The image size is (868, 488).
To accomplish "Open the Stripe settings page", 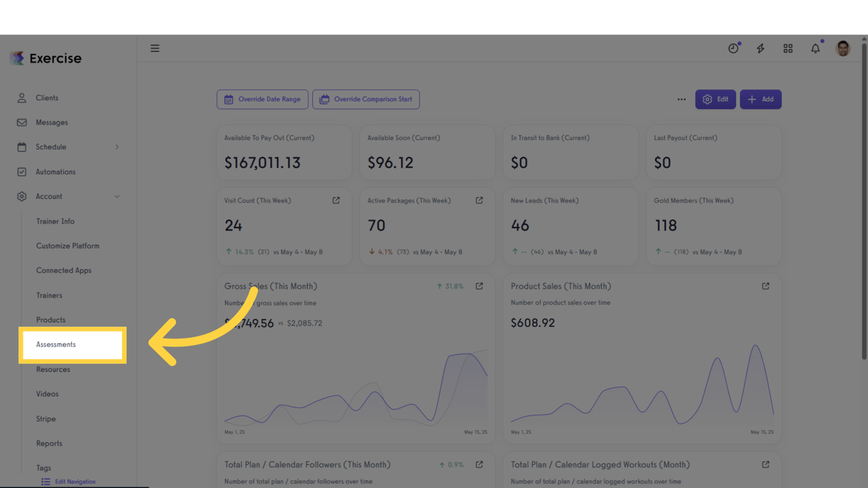I will click(46, 418).
